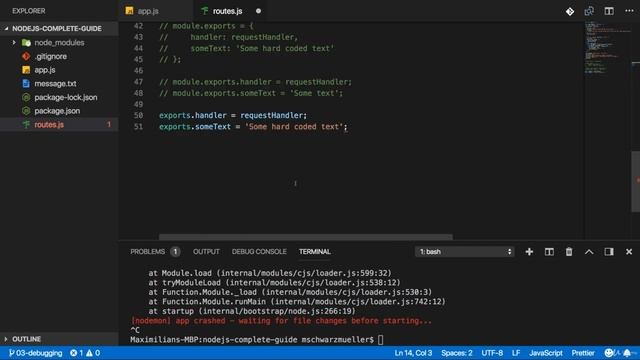Choose language mode JavaScript
The image size is (640, 360).
546,353
